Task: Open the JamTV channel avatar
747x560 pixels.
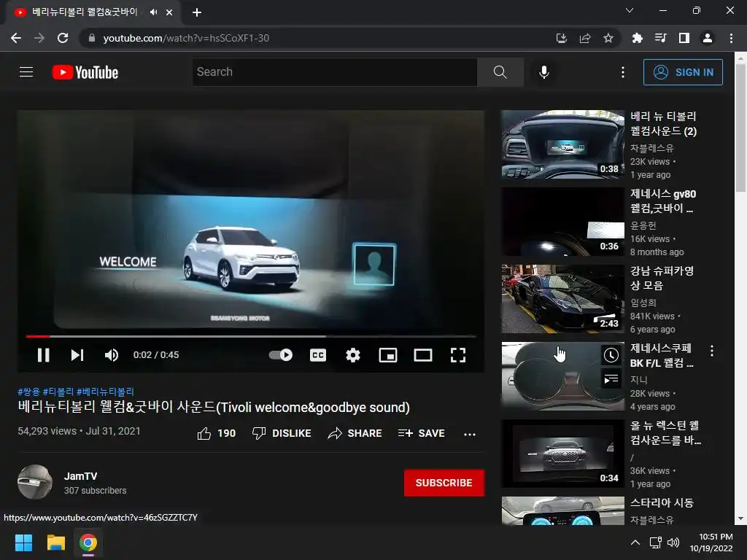Action: (x=35, y=482)
